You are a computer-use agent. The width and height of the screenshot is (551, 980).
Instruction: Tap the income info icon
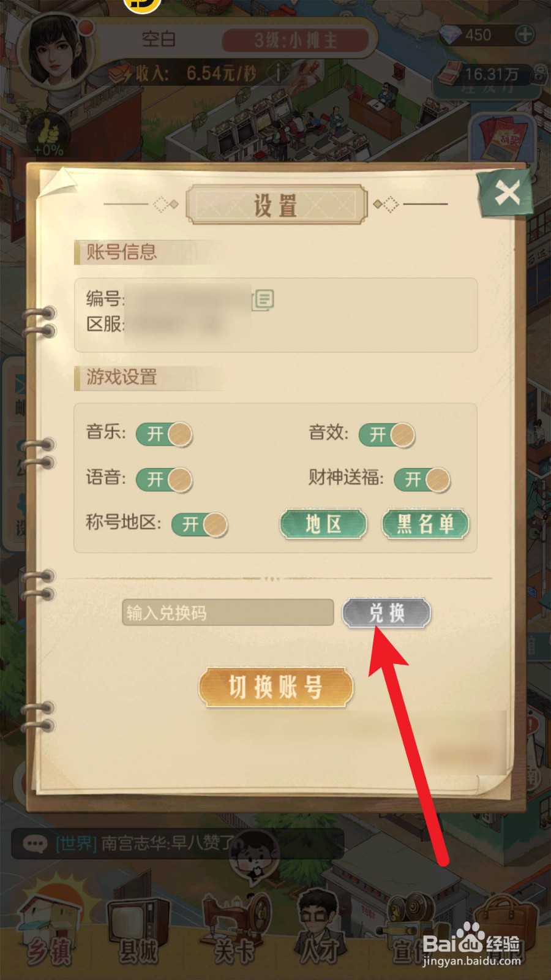[279, 74]
